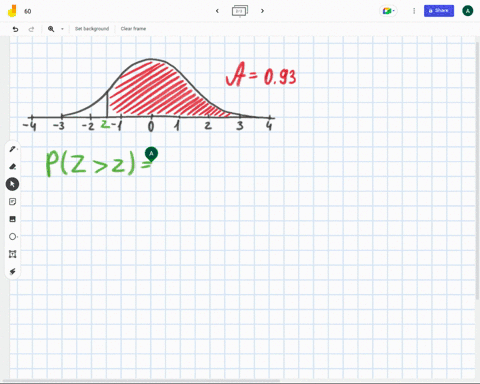Undo the last action
The width and height of the screenshot is (480, 384).
point(15,29)
